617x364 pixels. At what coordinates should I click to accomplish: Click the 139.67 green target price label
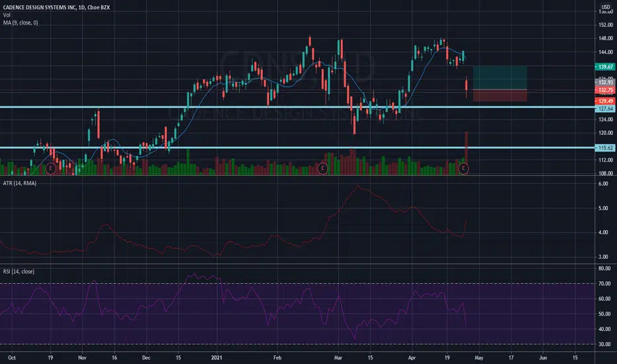click(605, 67)
